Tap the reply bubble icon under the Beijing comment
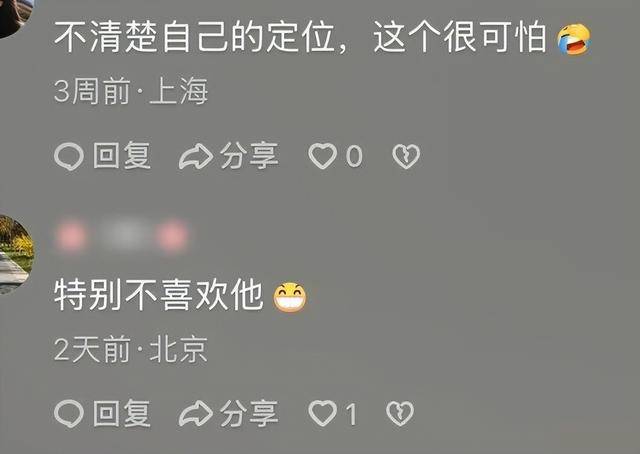640x454 pixels. click(x=69, y=414)
